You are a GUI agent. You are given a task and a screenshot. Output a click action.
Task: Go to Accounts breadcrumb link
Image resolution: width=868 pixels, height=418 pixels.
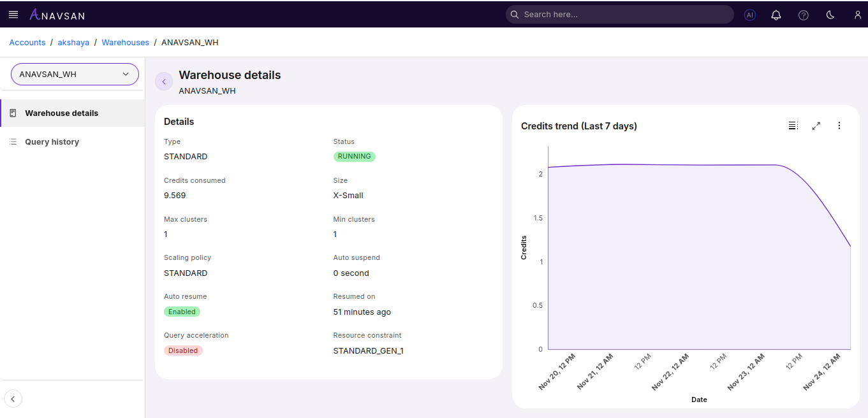[27, 43]
